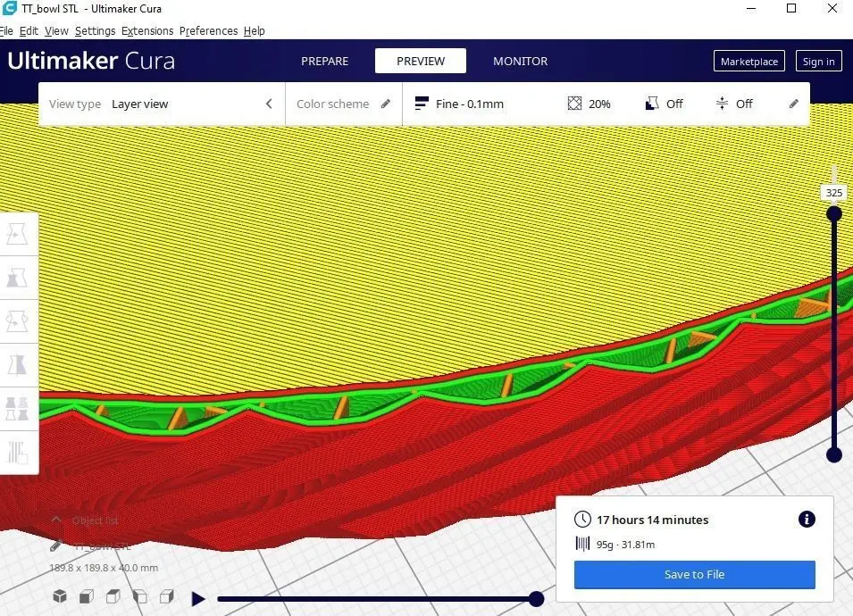Open the View menu

56,30
